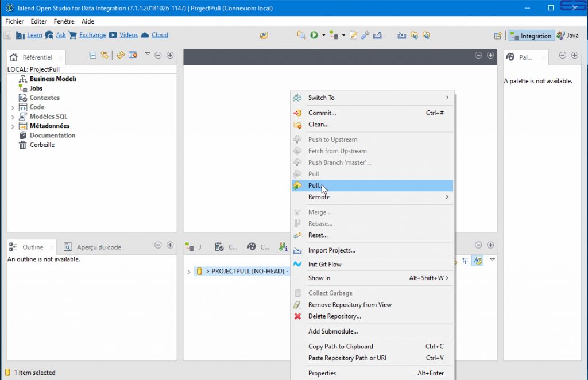This screenshot has height=380, width=588.
Task: Select the Documentation tree node
Action: (x=52, y=135)
